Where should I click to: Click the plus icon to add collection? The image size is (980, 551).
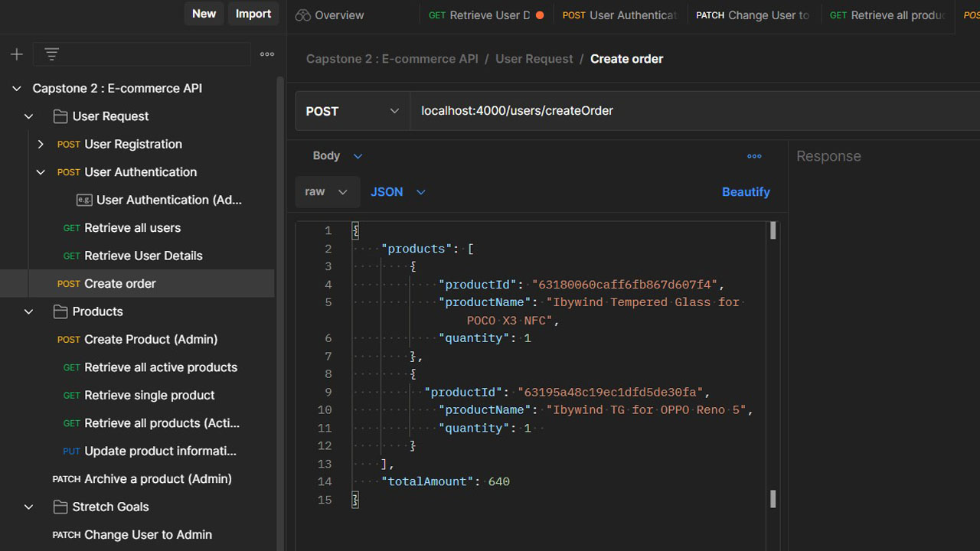click(x=17, y=54)
